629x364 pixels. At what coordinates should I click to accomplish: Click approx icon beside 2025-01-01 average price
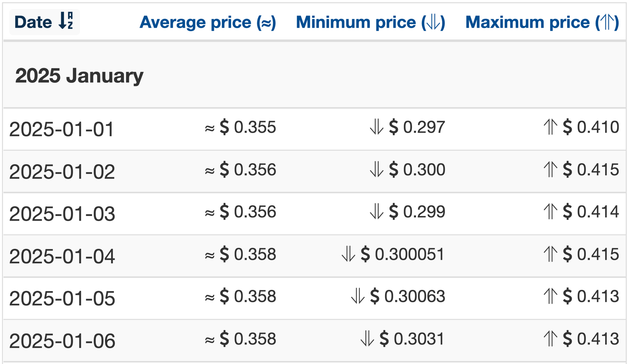[210, 128]
